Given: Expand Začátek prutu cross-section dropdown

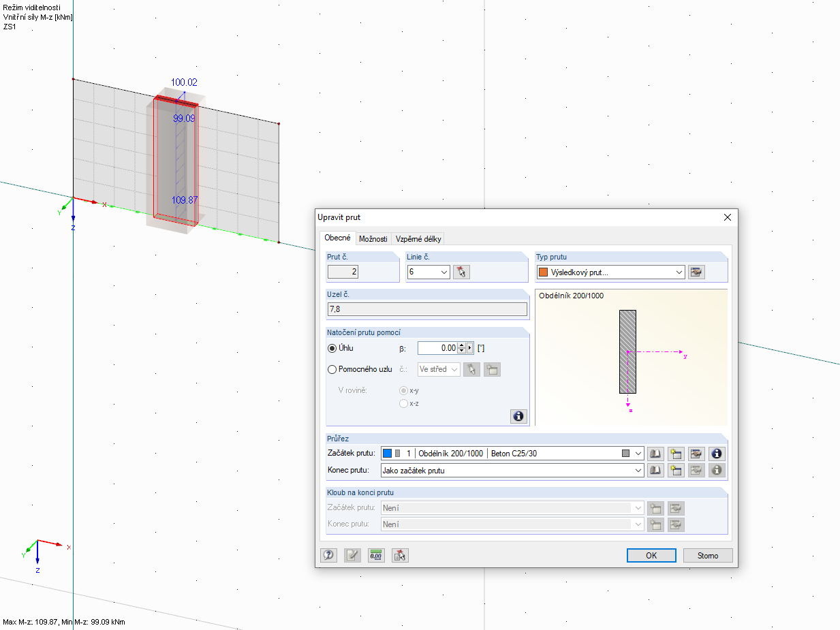Looking at the screenshot, I should 638,454.
